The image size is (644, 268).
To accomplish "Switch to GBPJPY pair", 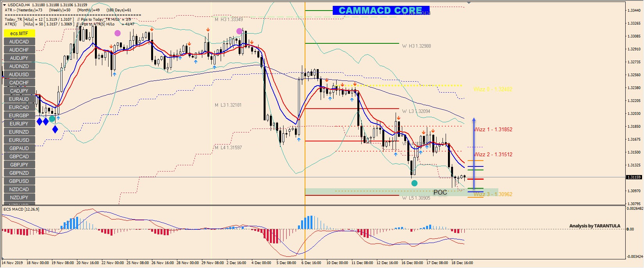I will (x=19, y=164).
